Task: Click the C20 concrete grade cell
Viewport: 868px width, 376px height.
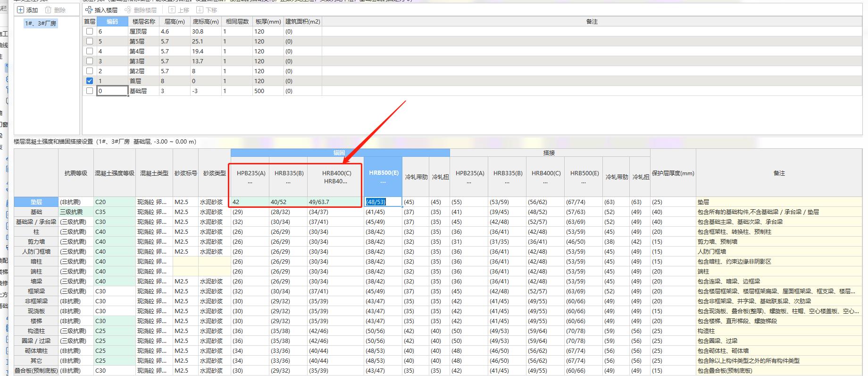Action: pos(115,202)
